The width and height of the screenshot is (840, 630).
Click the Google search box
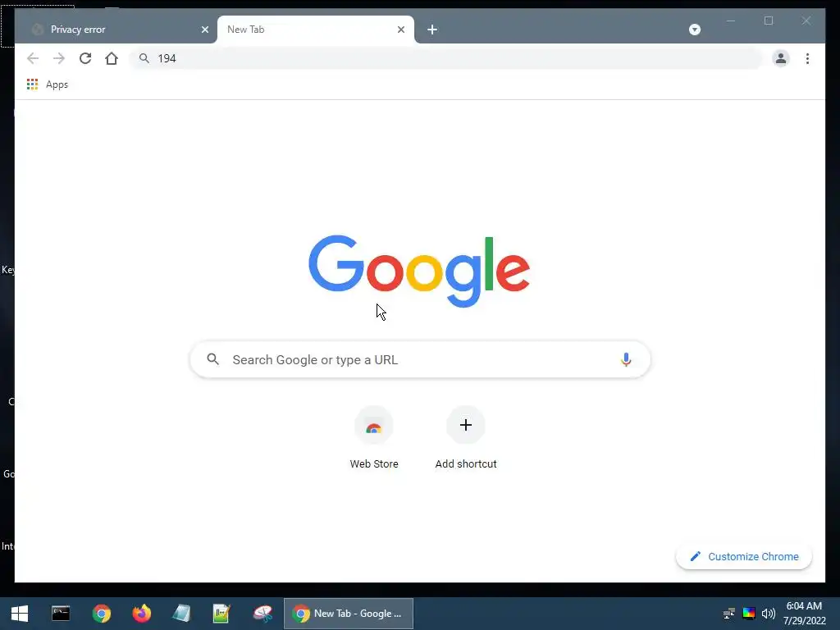click(420, 359)
